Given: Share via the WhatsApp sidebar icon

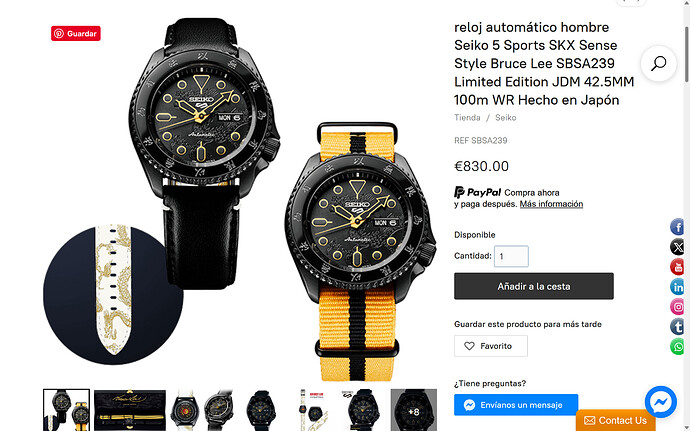Looking at the screenshot, I should (678, 346).
